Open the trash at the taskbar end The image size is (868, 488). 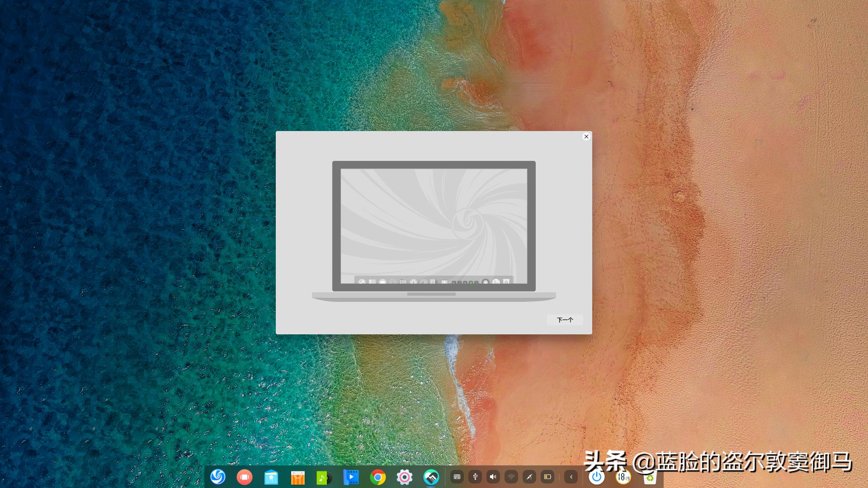pyautogui.click(x=650, y=477)
